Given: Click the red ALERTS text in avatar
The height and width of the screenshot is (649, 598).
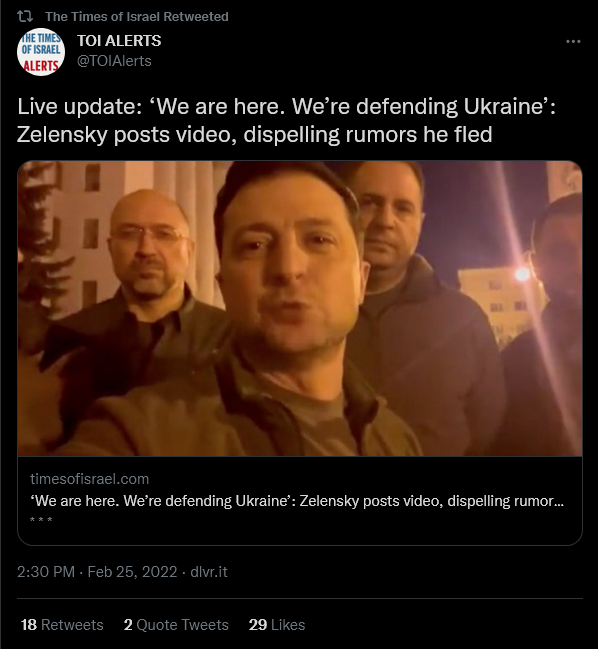Looking at the screenshot, I should [41, 66].
